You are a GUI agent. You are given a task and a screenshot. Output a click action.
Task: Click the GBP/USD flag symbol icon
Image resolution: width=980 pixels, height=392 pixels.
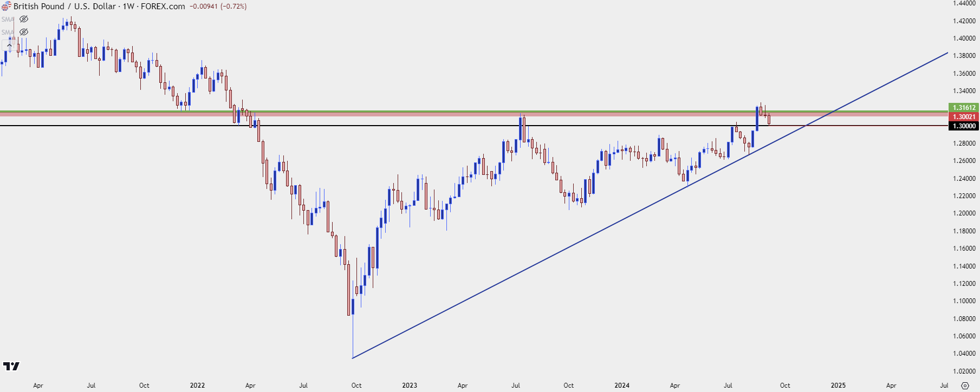(x=7, y=6)
